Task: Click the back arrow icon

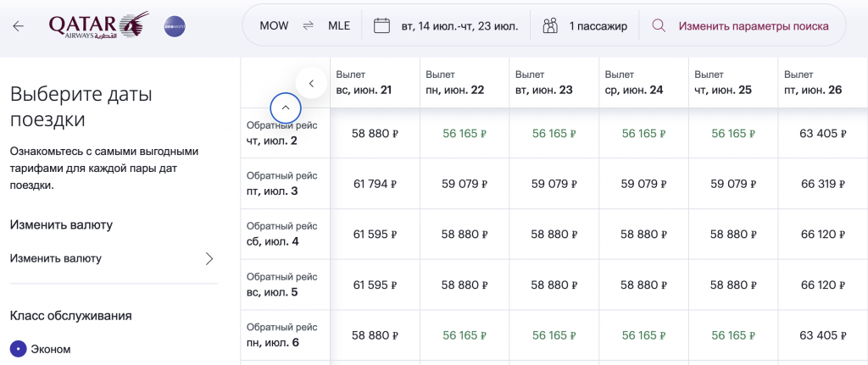Action: pyautogui.click(x=19, y=25)
